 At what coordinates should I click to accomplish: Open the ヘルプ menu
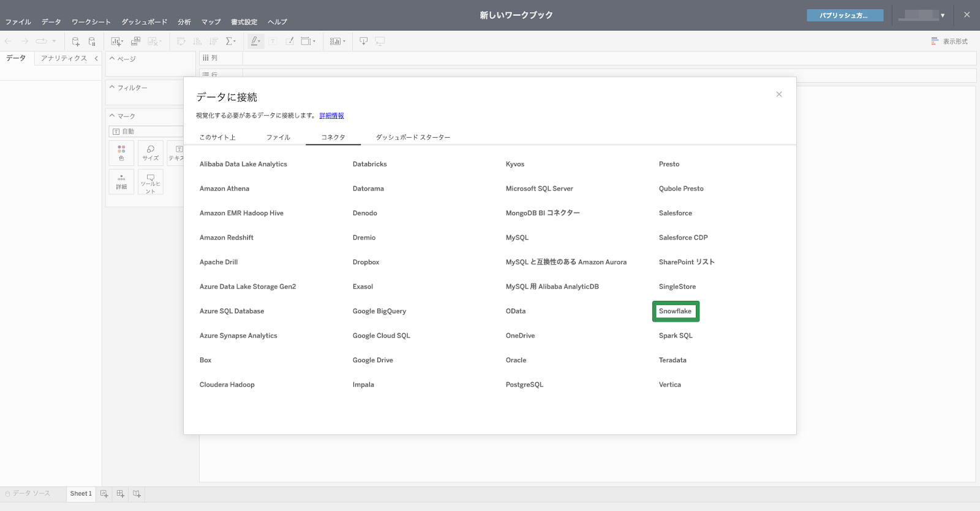pos(277,22)
